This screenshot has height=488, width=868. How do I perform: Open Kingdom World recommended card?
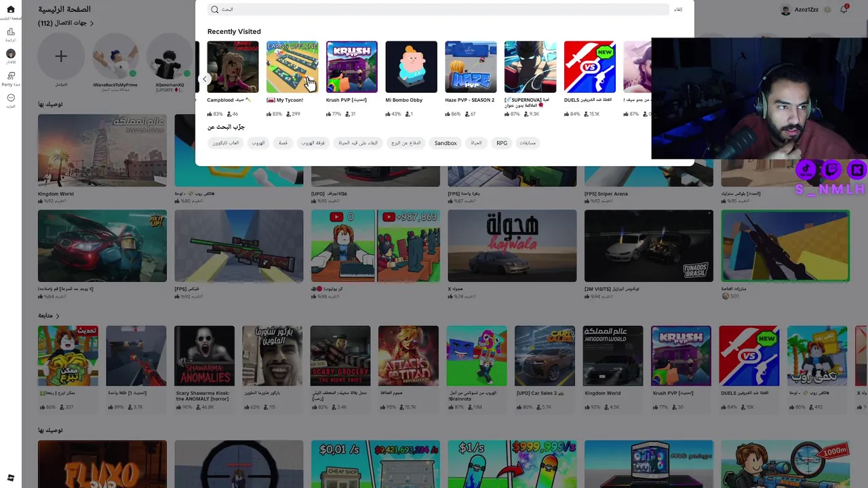pos(102,150)
